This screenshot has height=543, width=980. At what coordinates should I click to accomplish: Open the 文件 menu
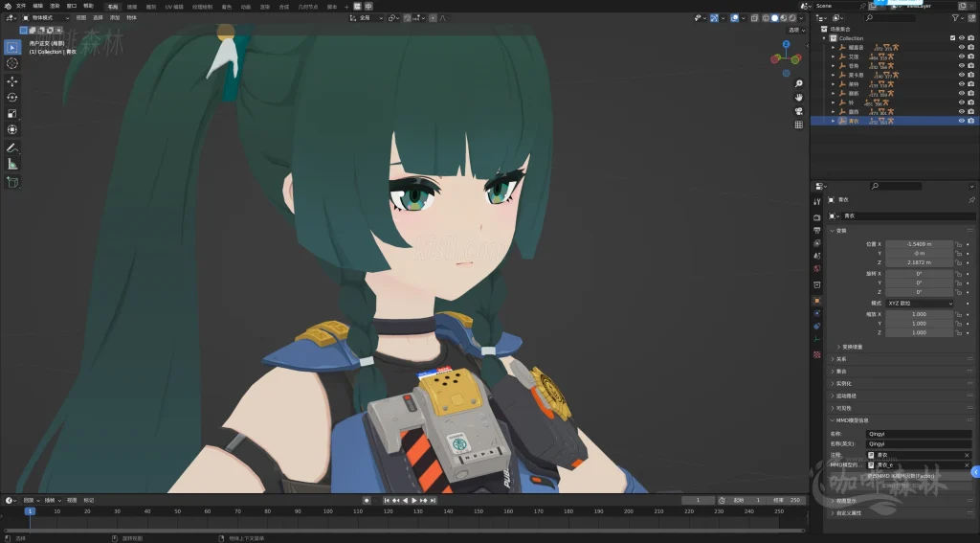click(x=21, y=6)
